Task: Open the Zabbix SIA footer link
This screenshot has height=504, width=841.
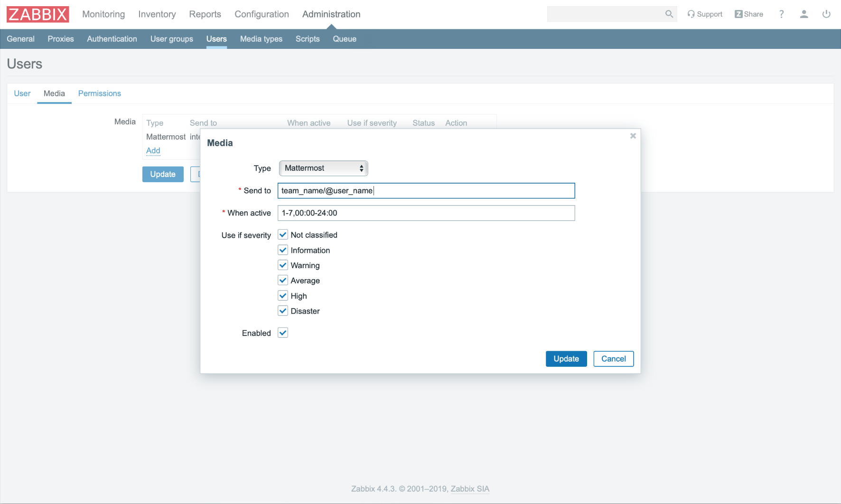Action: (x=469, y=489)
